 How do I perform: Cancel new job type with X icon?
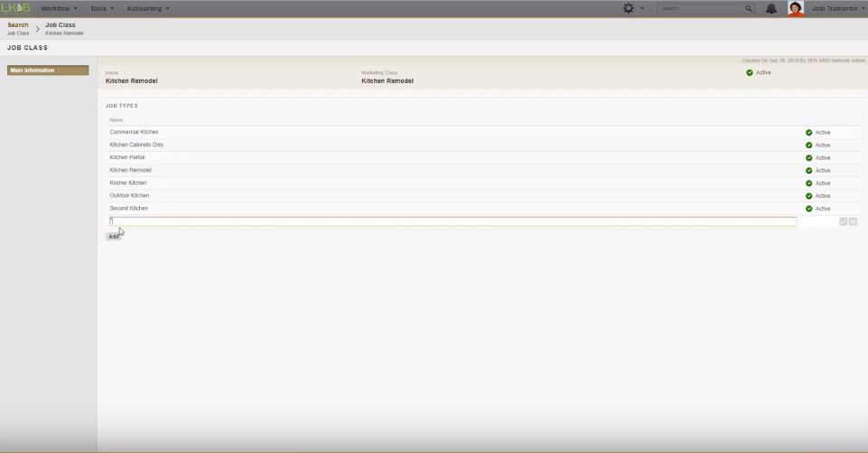(853, 222)
